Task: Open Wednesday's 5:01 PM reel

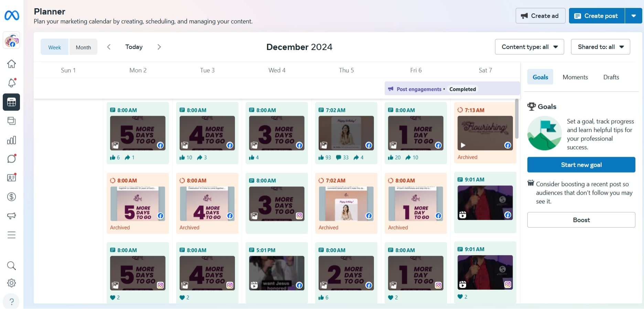Action: [277, 273]
